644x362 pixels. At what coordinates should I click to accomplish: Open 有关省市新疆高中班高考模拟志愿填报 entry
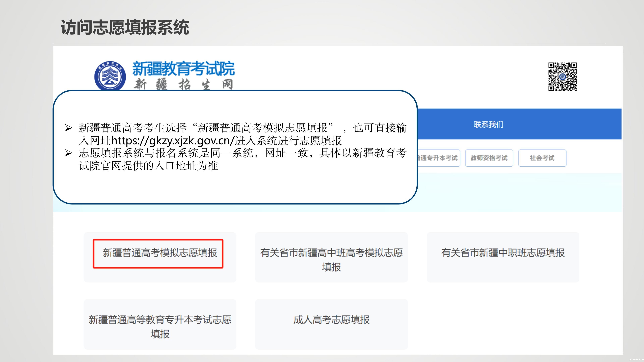[331, 260]
